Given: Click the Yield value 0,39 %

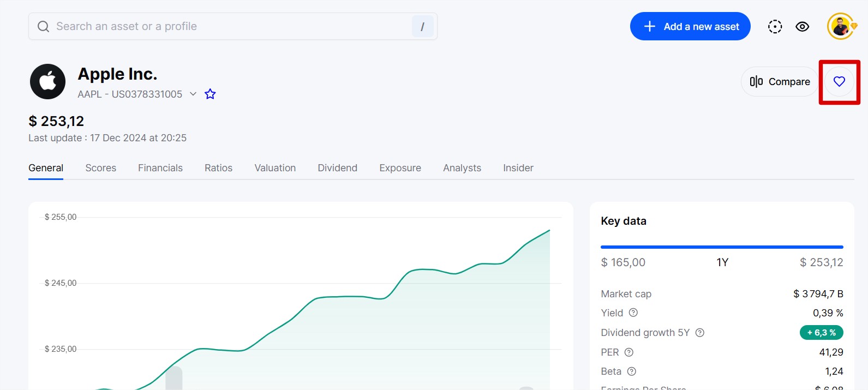Looking at the screenshot, I should (x=828, y=313).
